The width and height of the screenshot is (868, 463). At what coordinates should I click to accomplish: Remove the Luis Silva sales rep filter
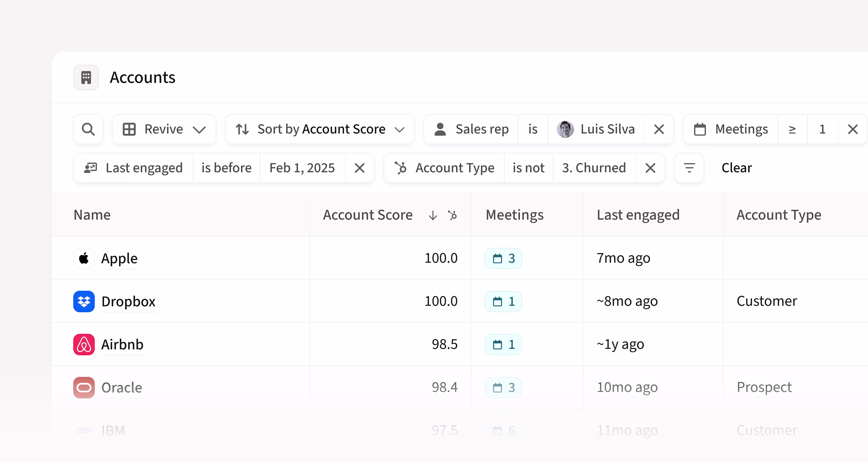click(659, 129)
